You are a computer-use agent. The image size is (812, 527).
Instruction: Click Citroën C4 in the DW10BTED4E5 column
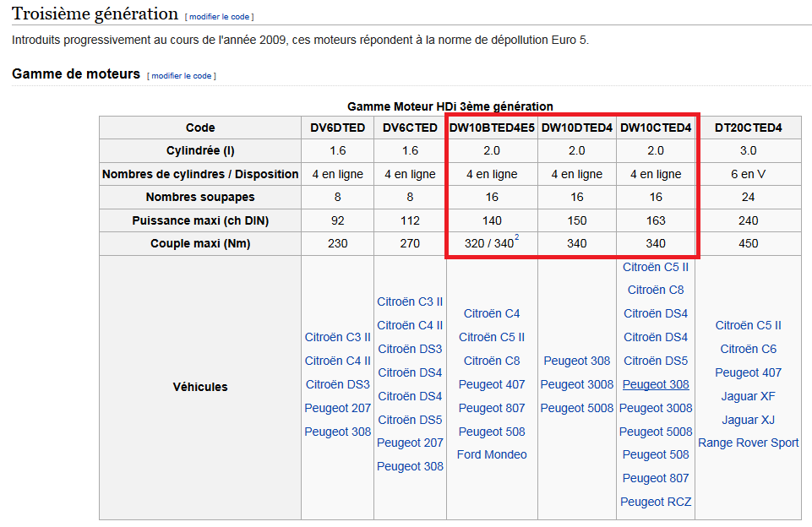click(492, 313)
